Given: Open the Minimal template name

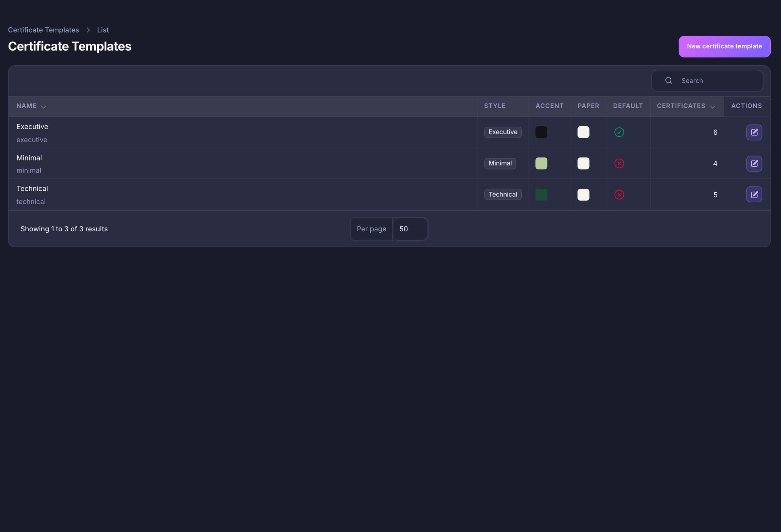Looking at the screenshot, I should pyautogui.click(x=29, y=158).
